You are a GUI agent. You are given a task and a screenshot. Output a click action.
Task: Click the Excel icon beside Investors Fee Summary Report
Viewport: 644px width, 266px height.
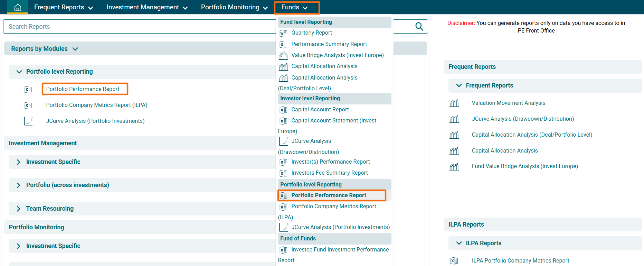pyautogui.click(x=283, y=173)
